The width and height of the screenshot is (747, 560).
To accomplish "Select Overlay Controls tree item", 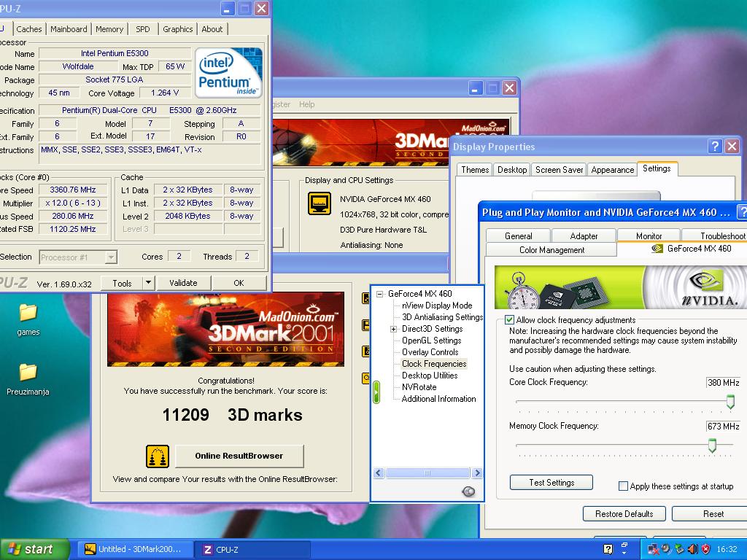I will tap(430, 352).
